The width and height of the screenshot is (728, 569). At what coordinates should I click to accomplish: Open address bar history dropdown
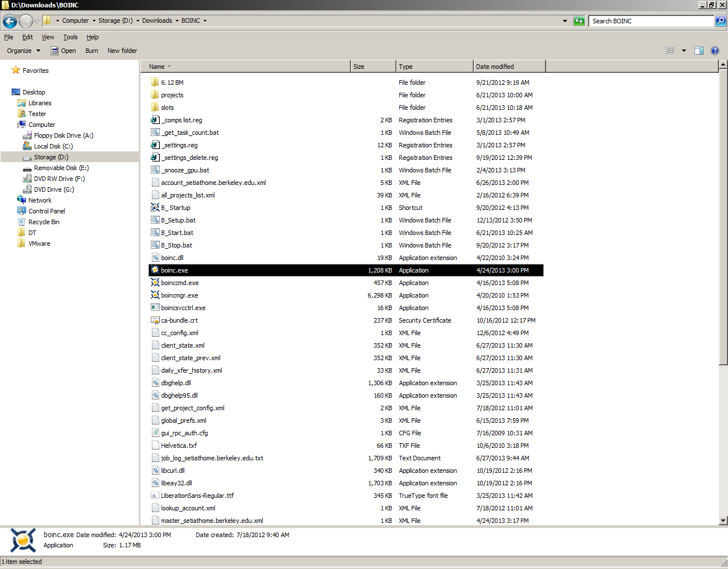click(x=565, y=21)
